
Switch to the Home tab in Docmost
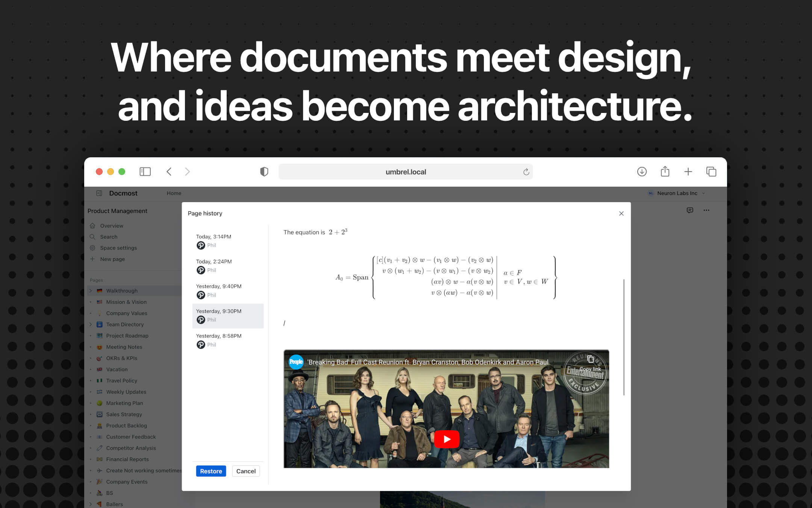tap(174, 193)
